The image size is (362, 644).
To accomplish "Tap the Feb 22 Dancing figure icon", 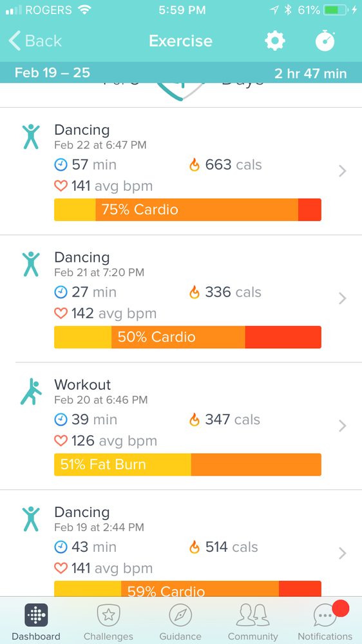I will (31, 137).
